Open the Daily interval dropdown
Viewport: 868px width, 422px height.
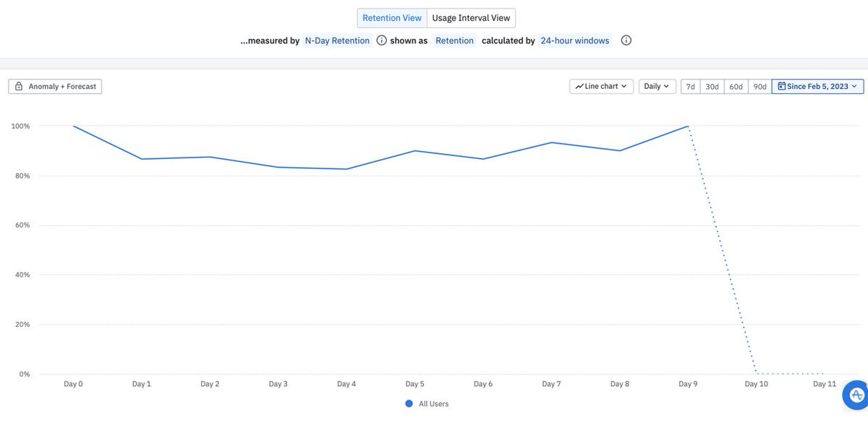(657, 86)
